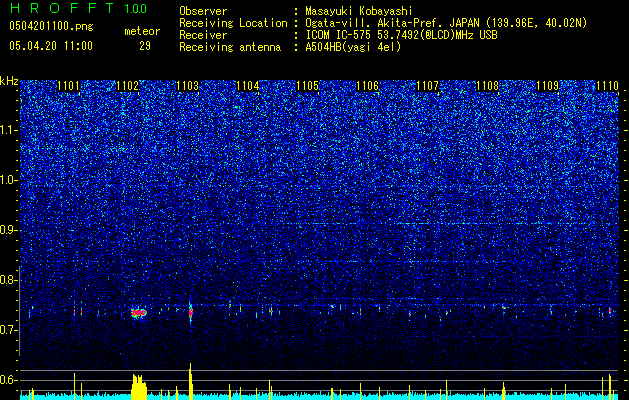The height and width of the screenshot is (400, 629).
Task: Click the 1.1 kHz axis tick label
Action: click(9, 130)
